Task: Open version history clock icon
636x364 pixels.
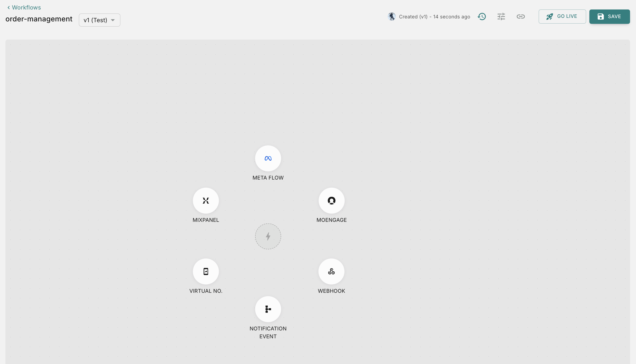Action: pyautogui.click(x=482, y=17)
